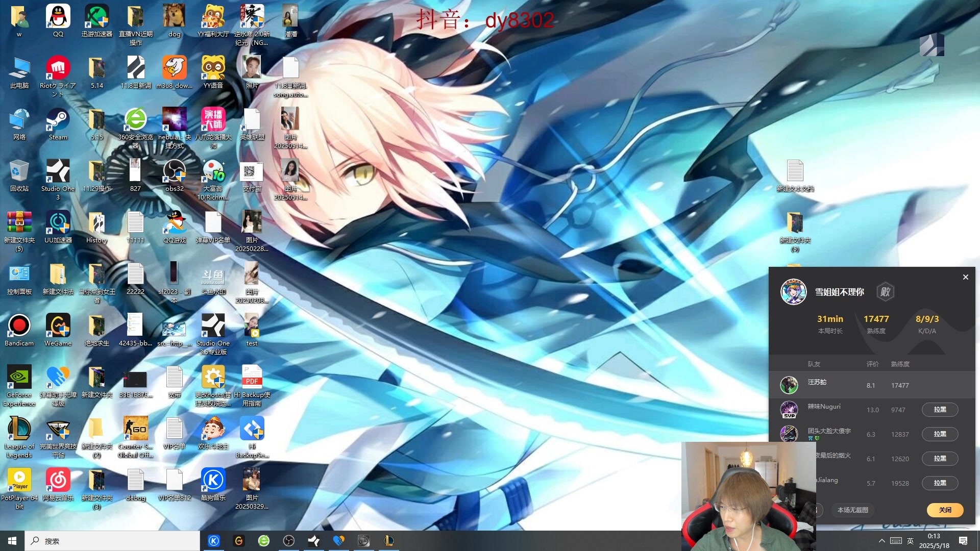Image resolution: width=980 pixels, height=551 pixels.
Task: Open the Riot client desktop icon
Action: pyautogui.click(x=58, y=76)
